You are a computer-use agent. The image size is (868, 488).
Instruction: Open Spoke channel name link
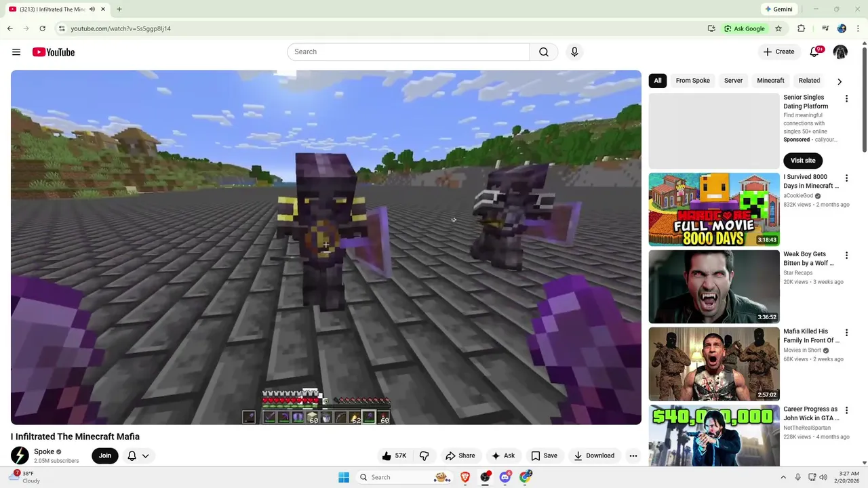[44, 451]
